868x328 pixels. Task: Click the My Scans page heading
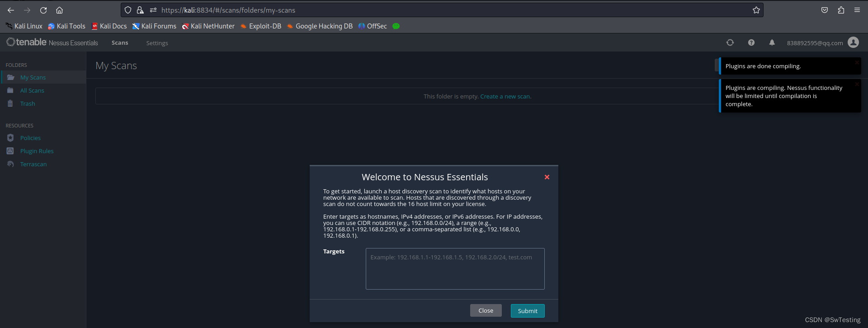(116, 66)
